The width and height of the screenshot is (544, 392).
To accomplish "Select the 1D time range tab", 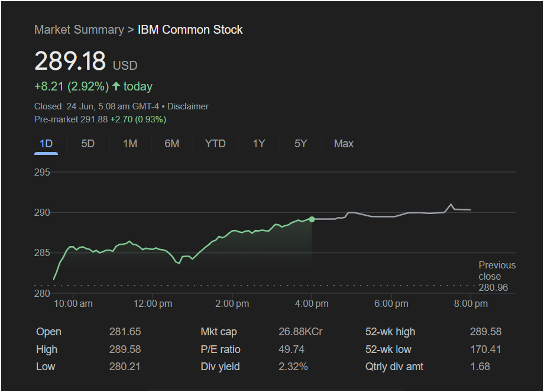I will click(x=46, y=144).
